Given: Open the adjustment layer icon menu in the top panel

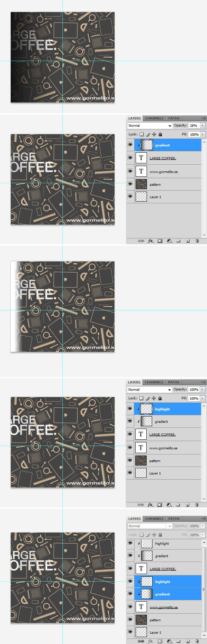Looking at the screenshot, I should 169,241.
